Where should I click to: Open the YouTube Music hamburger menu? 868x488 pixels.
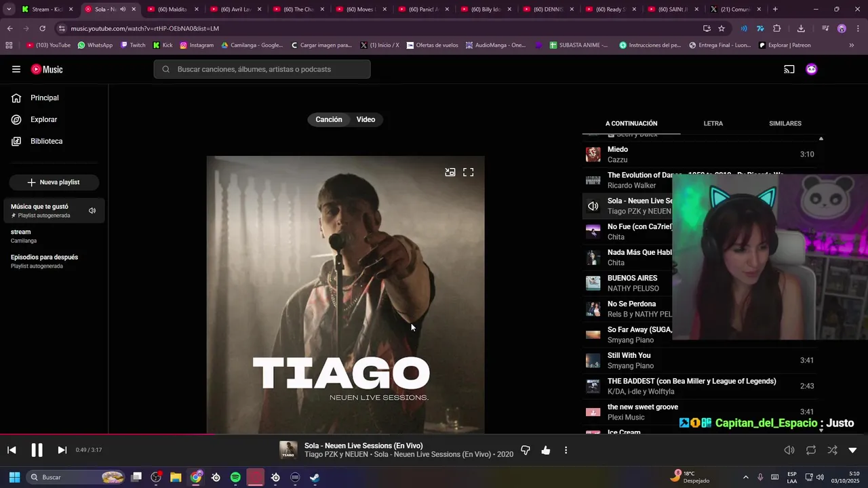[x=16, y=69]
